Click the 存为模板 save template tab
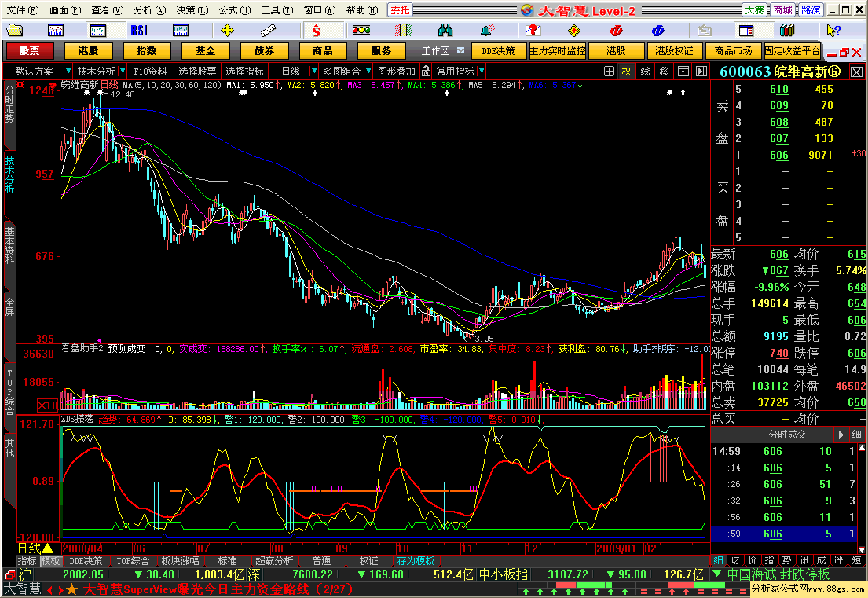Viewport: 868px width, 598px height. pyautogui.click(x=416, y=561)
